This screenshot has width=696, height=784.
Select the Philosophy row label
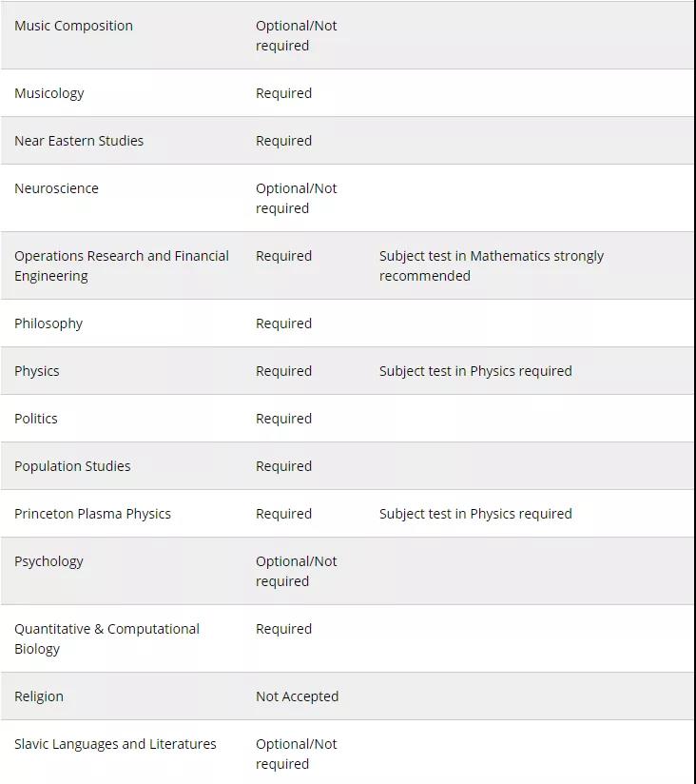(48, 323)
